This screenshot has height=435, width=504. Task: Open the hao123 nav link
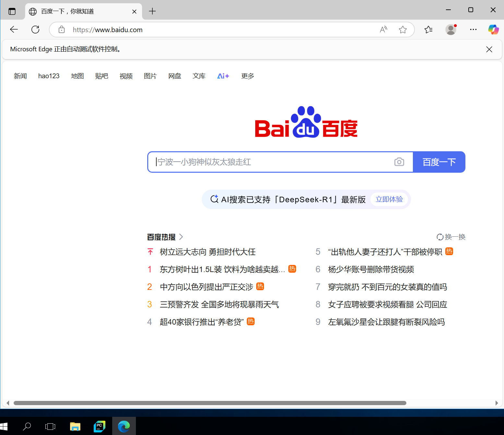49,76
